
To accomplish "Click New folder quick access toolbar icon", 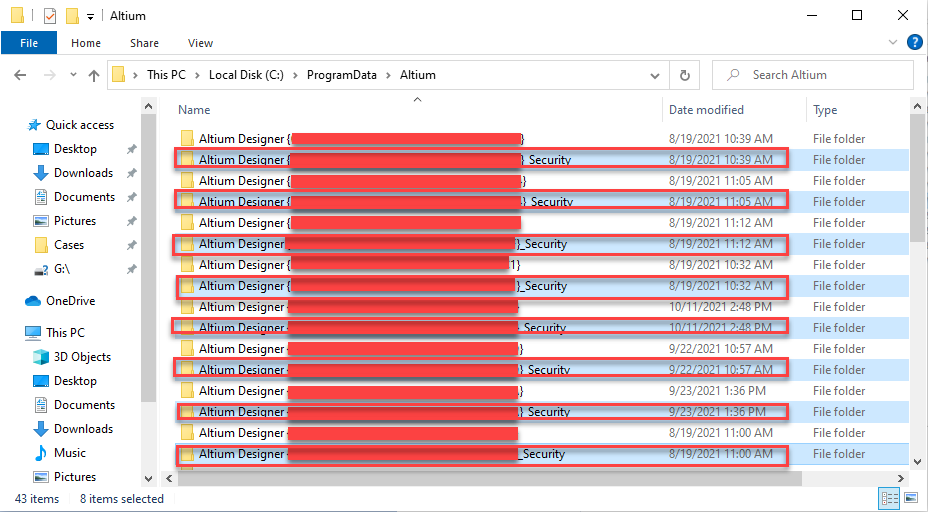I will pyautogui.click(x=72, y=15).
